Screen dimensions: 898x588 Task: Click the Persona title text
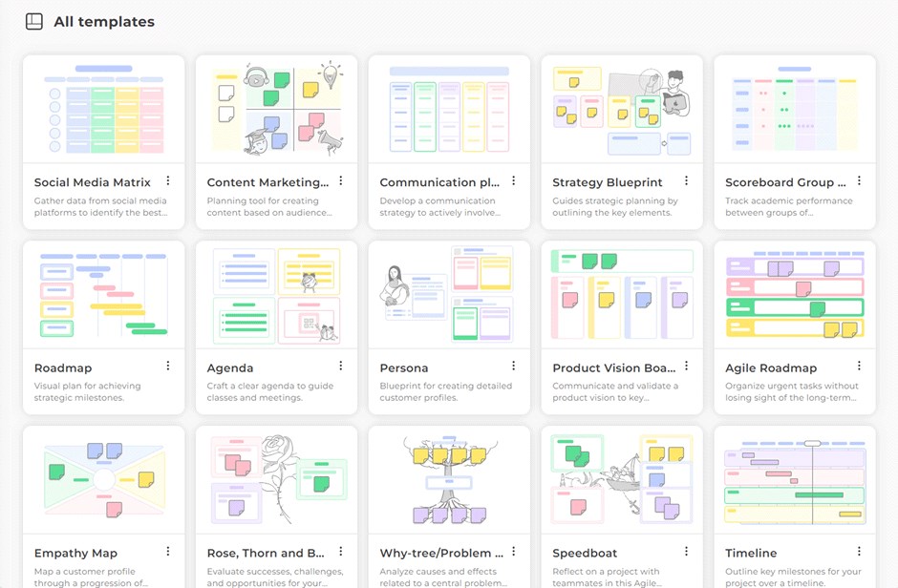pos(404,367)
